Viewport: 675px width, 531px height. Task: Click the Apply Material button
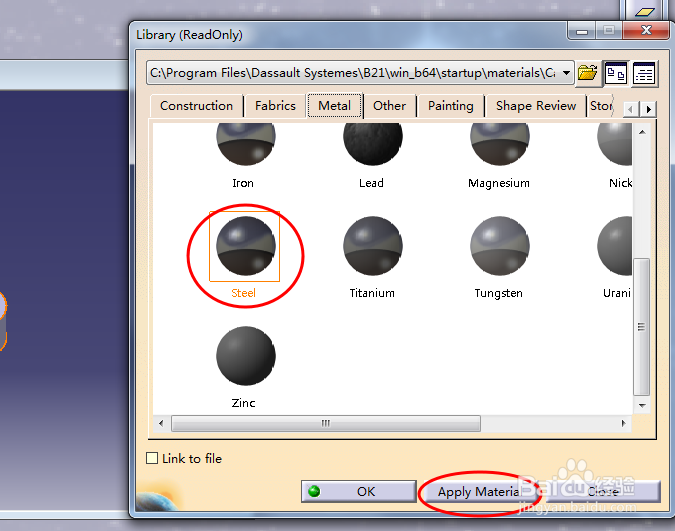[x=479, y=491]
